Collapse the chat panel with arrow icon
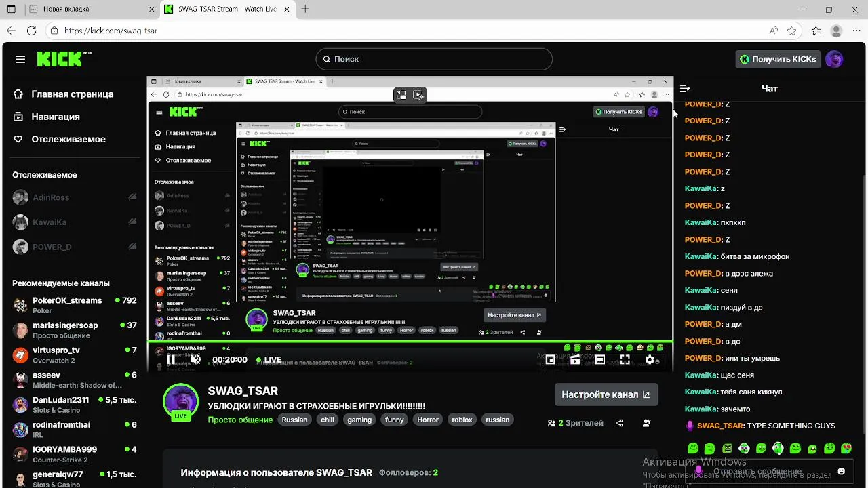 (685, 88)
